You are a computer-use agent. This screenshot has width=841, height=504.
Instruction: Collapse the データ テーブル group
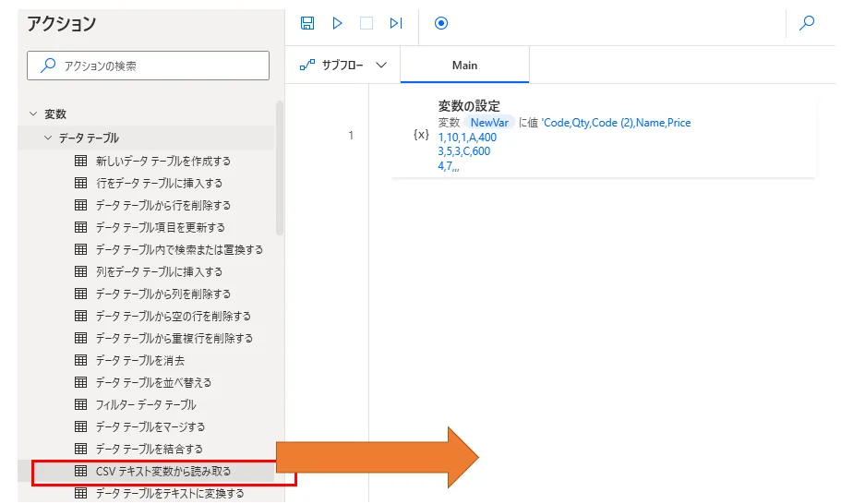click(49, 138)
